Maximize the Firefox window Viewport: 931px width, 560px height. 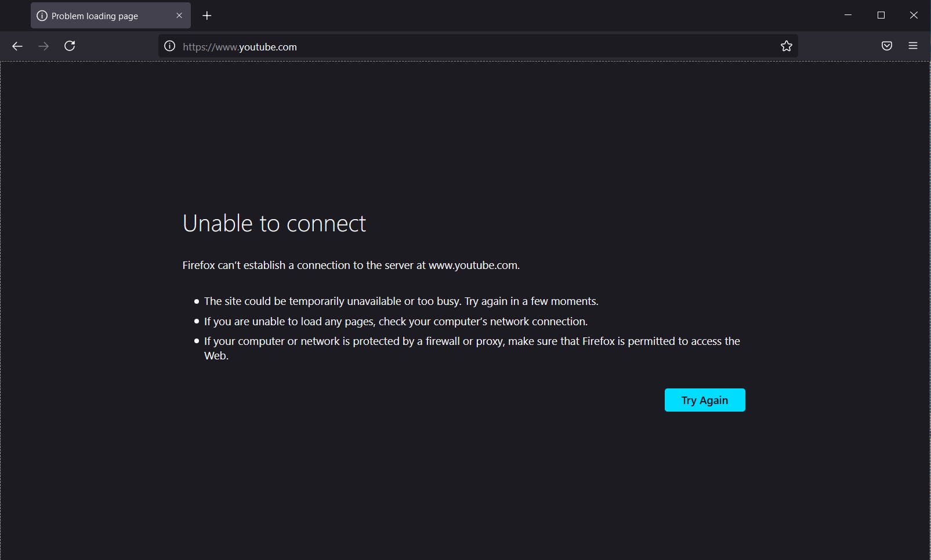point(881,15)
